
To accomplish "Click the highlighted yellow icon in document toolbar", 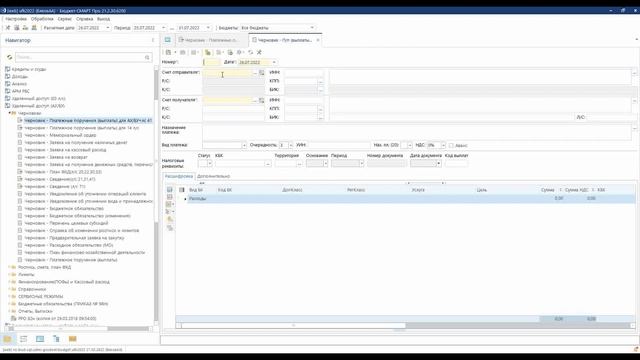I will (208, 52).
